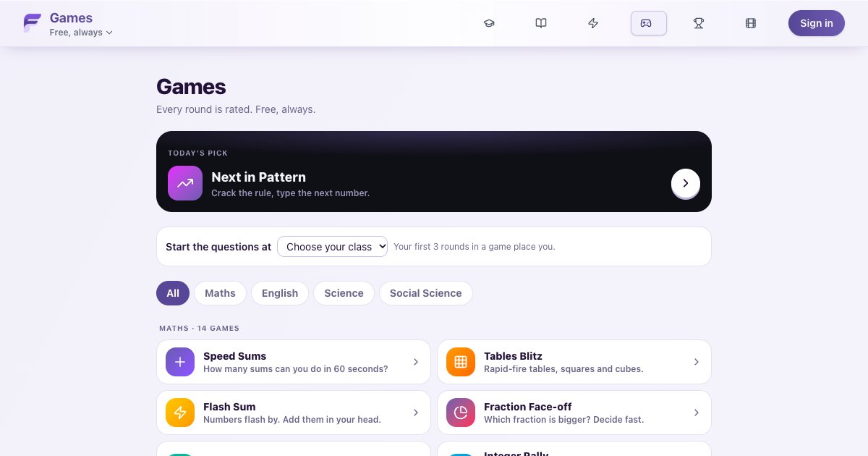This screenshot has width=868, height=456.
Task: Select the gamepad icon in top navigation
Action: (649, 23)
